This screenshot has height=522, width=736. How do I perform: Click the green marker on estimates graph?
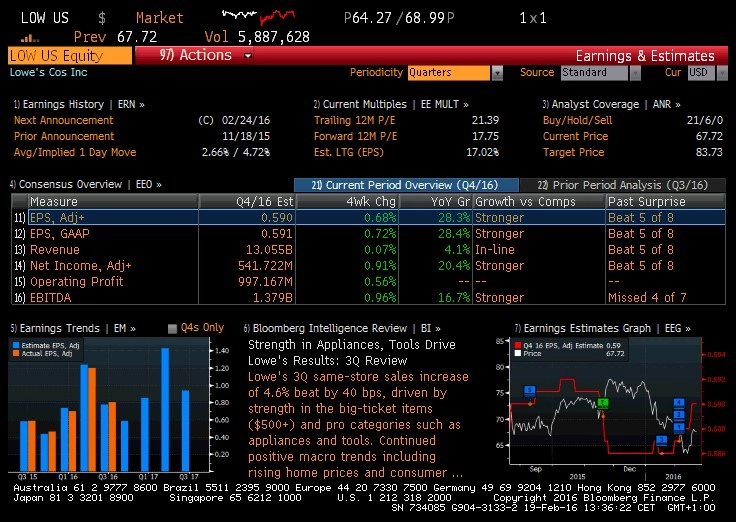(x=603, y=403)
